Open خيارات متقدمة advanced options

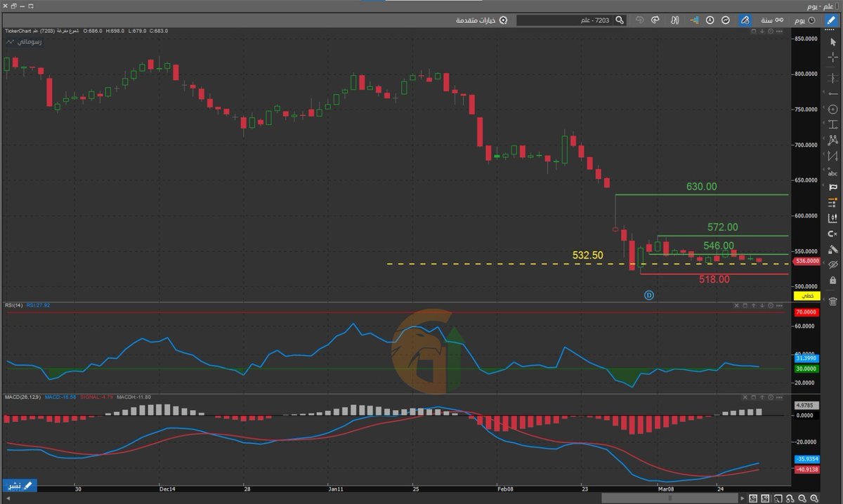(482, 20)
